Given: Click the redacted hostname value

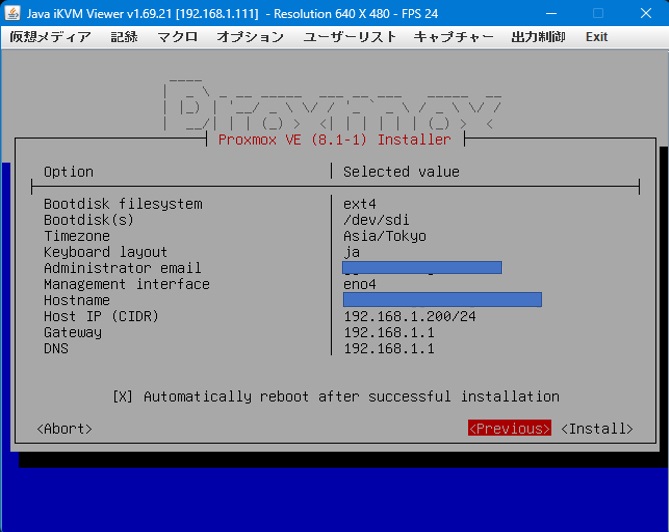Looking at the screenshot, I should click(442, 299).
